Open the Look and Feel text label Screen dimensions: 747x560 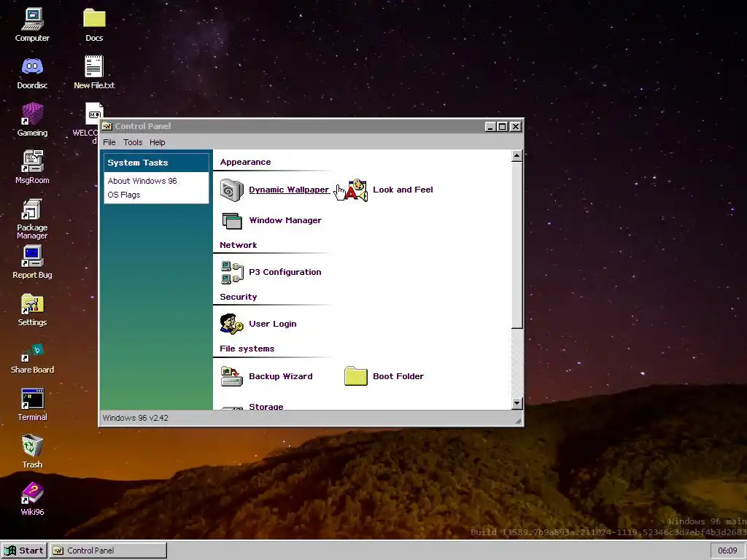coord(403,190)
